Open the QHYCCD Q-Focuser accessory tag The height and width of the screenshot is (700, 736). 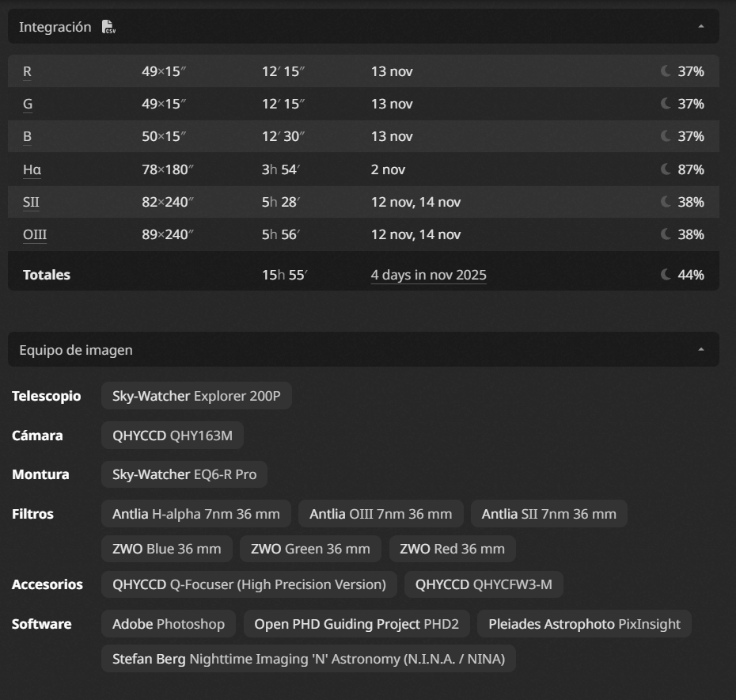coord(249,584)
